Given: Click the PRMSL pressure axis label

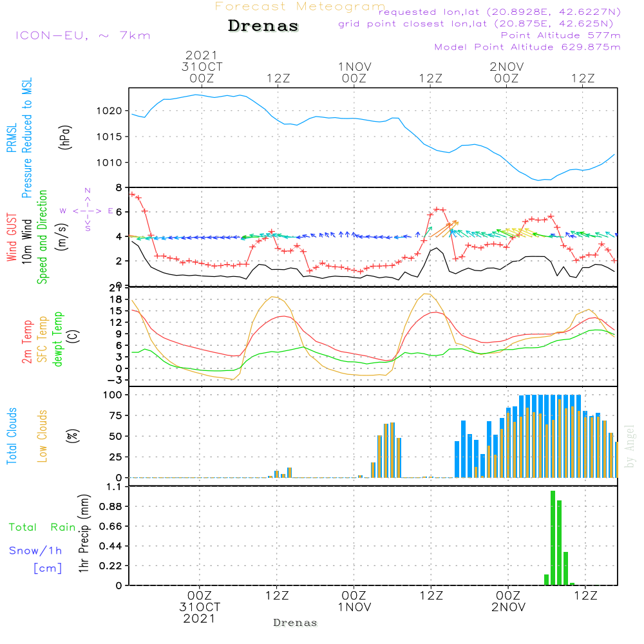Looking at the screenshot, I should tap(12, 138).
